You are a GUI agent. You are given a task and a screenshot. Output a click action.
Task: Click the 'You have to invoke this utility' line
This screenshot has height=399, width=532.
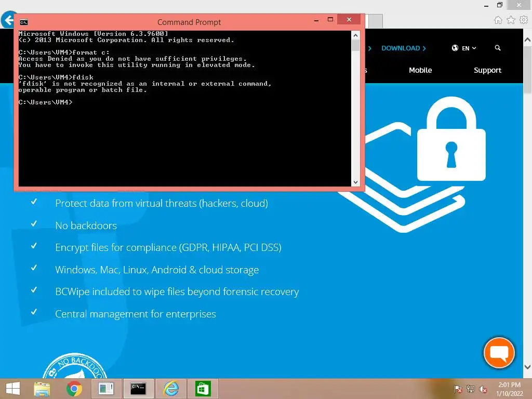137,65
